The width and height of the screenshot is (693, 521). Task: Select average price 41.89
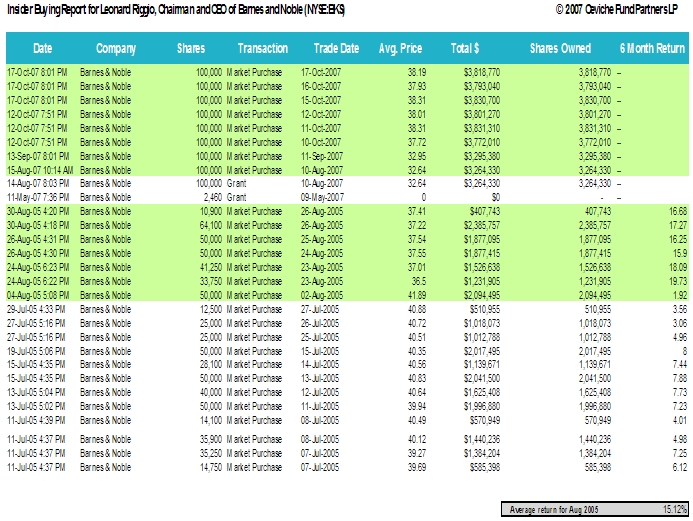[417, 296]
